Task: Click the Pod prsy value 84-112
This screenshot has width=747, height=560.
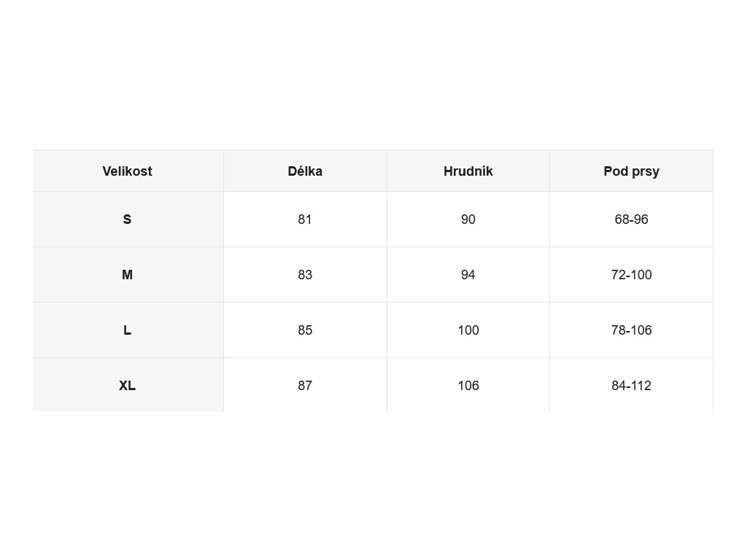Action: coord(631,386)
